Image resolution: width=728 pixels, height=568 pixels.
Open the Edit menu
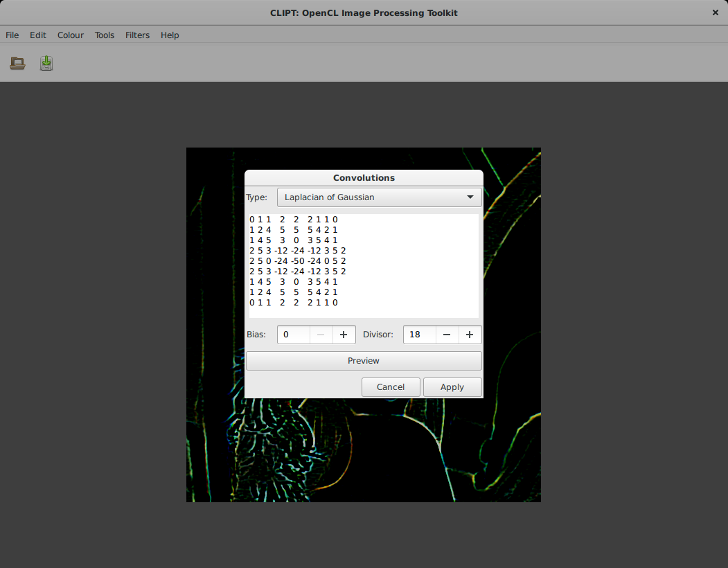[x=38, y=35]
